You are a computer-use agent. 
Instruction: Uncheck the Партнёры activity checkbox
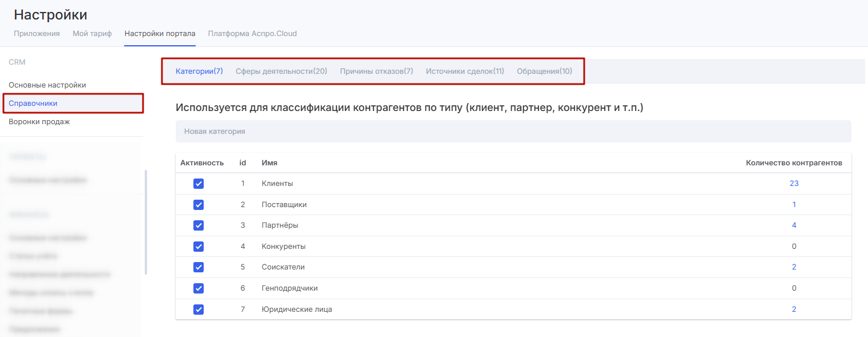coord(199,225)
